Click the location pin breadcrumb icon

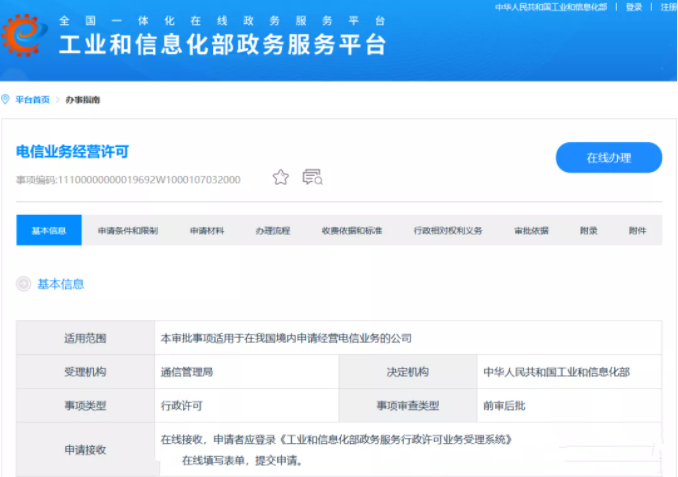pyautogui.click(x=5, y=99)
